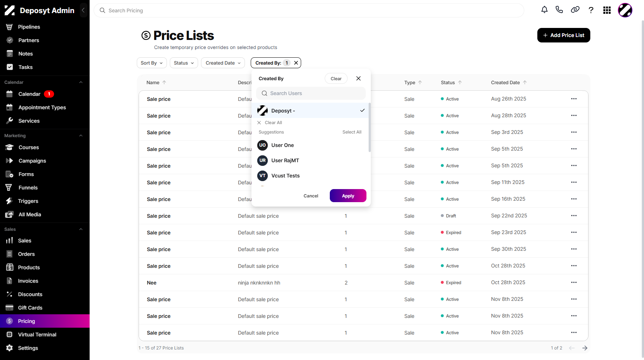Open notifications bell icon

pos(544,10)
